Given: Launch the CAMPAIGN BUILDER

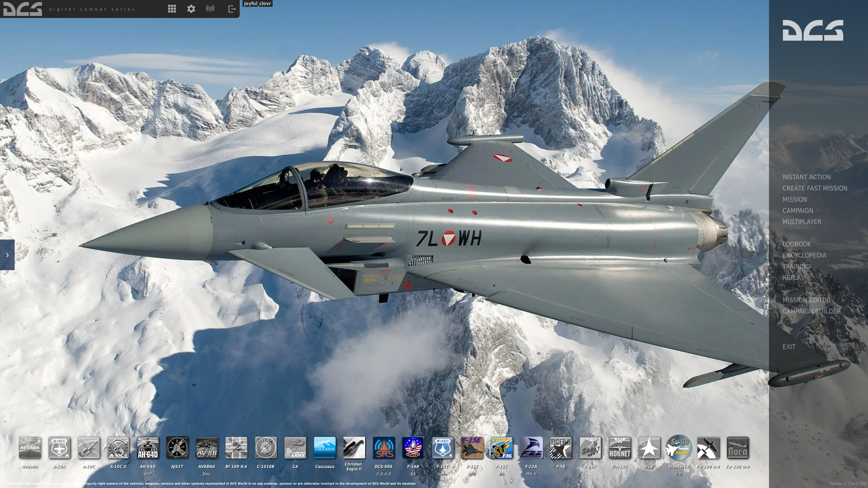Looking at the screenshot, I should [811, 311].
